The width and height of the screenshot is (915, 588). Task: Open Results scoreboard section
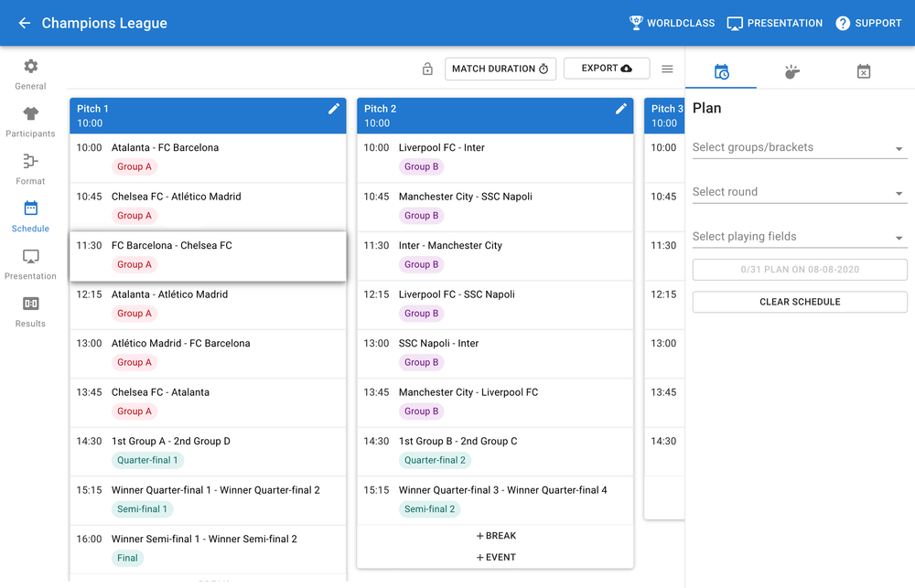[x=30, y=312]
